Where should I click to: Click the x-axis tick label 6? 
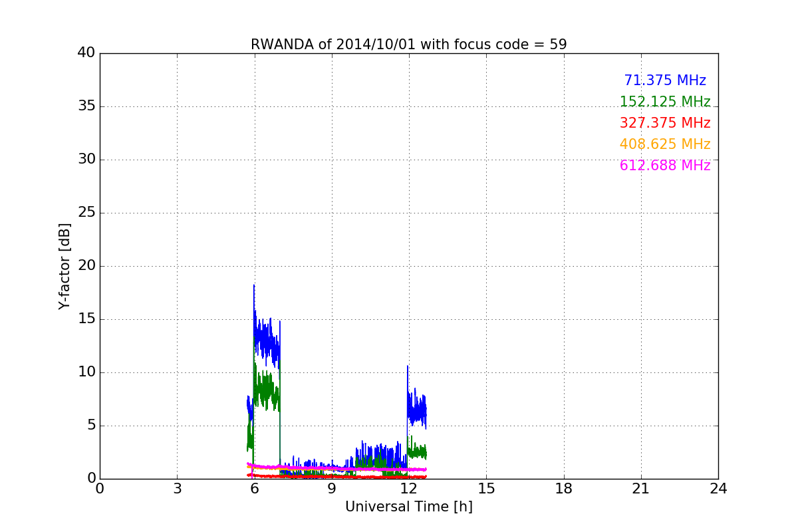coord(254,489)
